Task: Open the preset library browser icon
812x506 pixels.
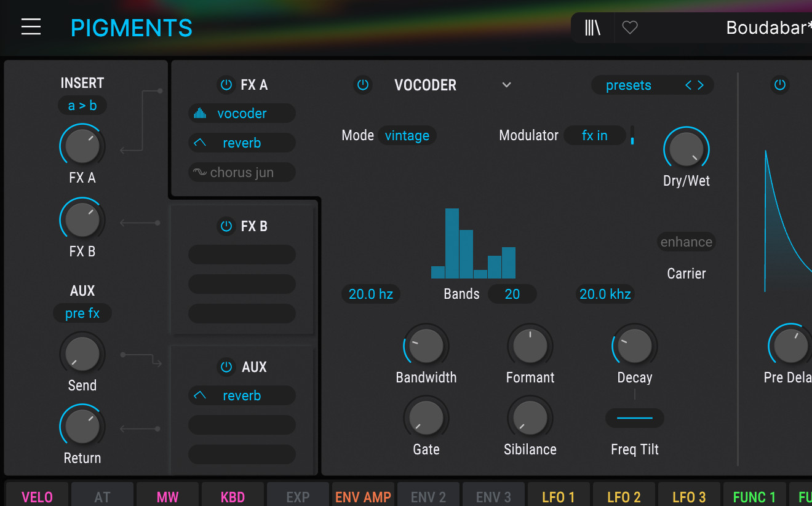Action: (x=593, y=28)
